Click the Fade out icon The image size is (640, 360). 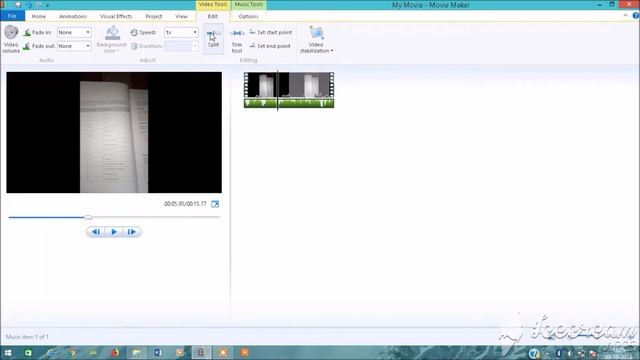(x=27, y=46)
